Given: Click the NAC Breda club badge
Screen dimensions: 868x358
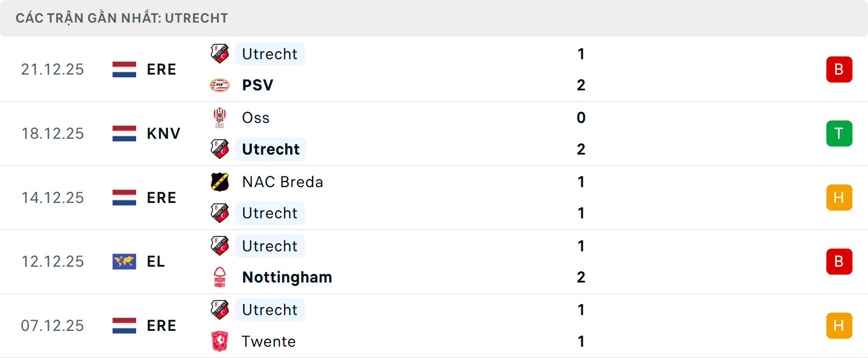Looking at the screenshot, I should click(220, 182).
